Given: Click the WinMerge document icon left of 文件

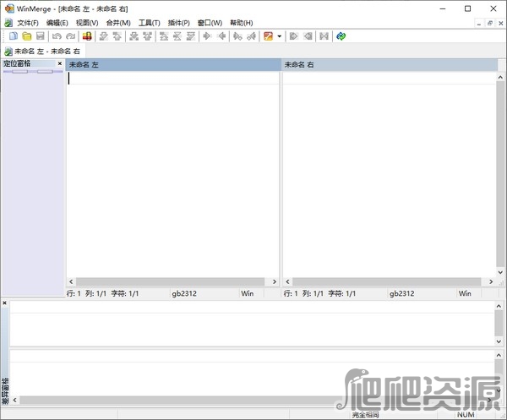Looking at the screenshot, I should (x=8, y=23).
